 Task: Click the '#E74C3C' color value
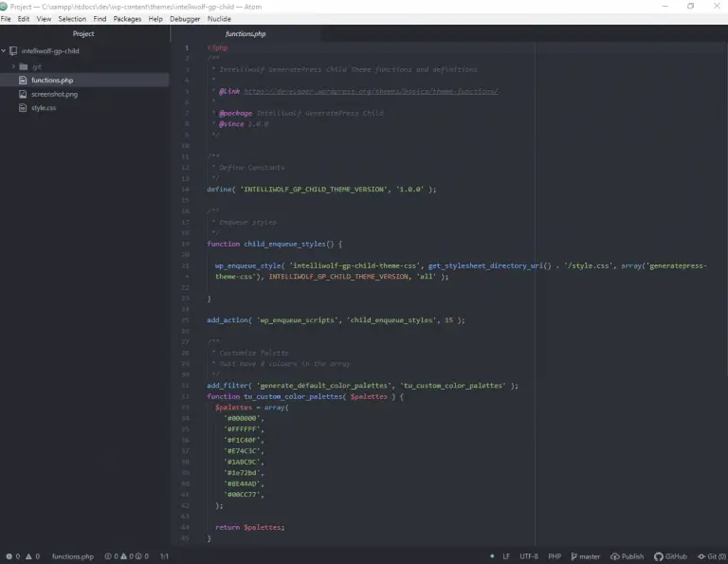(x=242, y=451)
